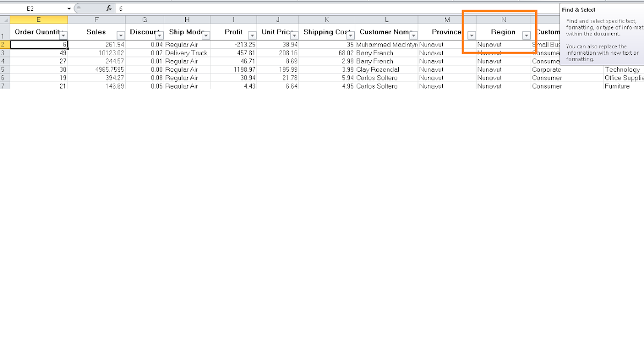The height and width of the screenshot is (338, 644).
Task: Select row 2 by its row number
Action: click(5, 45)
